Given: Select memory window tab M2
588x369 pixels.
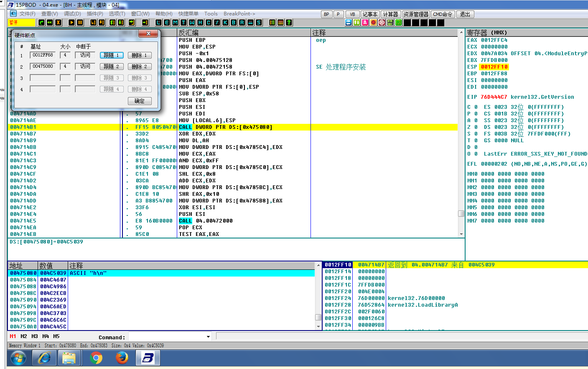Looking at the screenshot, I should pos(24,336).
